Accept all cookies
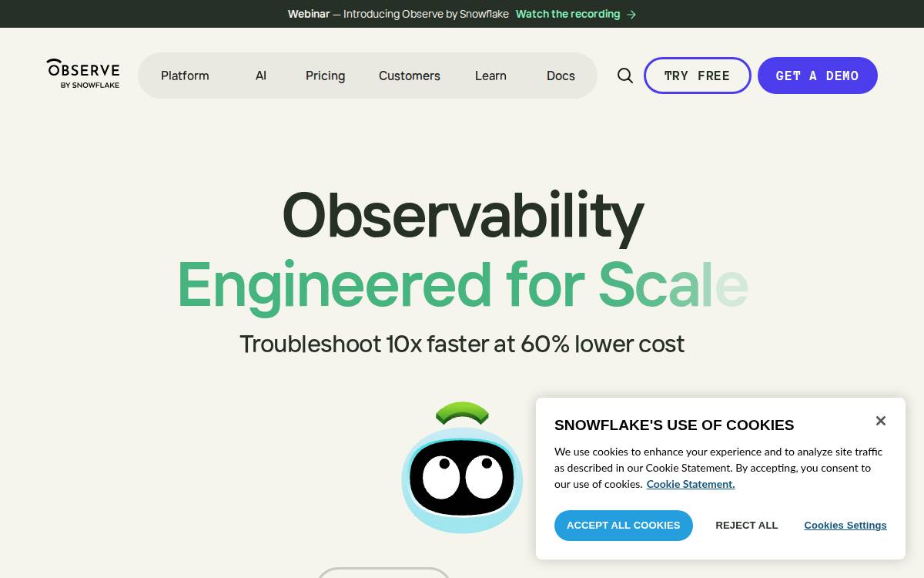This screenshot has width=924, height=578. tap(624, 526)
